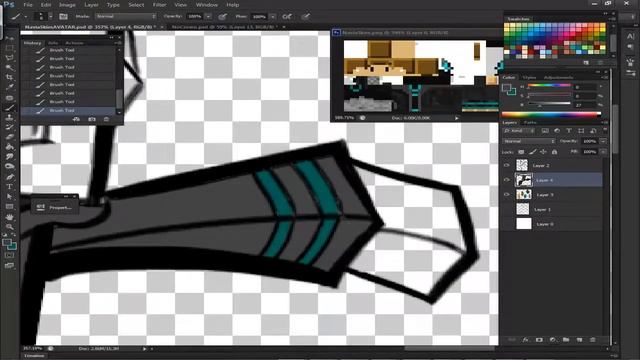Select the Clone Stamp tool
This screenshot has height=360, width=640.
pos(10,118)
